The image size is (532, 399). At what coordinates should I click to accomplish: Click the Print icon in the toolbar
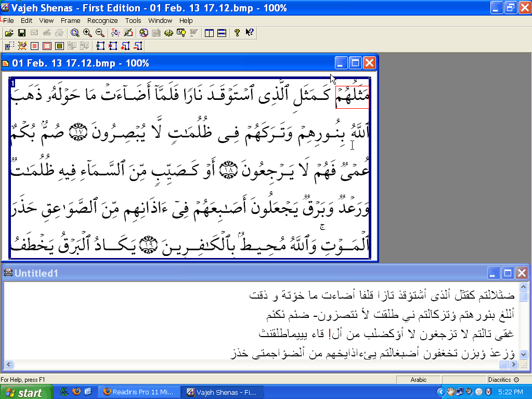(59, 33)
